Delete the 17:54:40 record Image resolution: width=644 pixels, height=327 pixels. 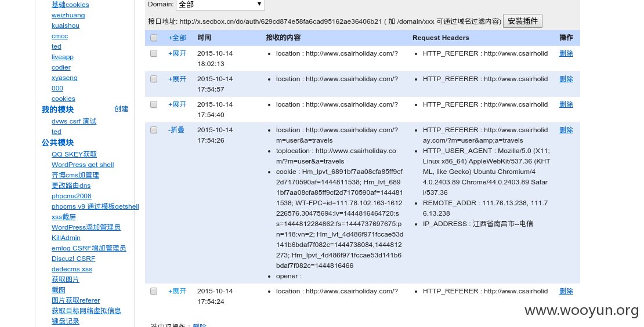pos(566,104)
